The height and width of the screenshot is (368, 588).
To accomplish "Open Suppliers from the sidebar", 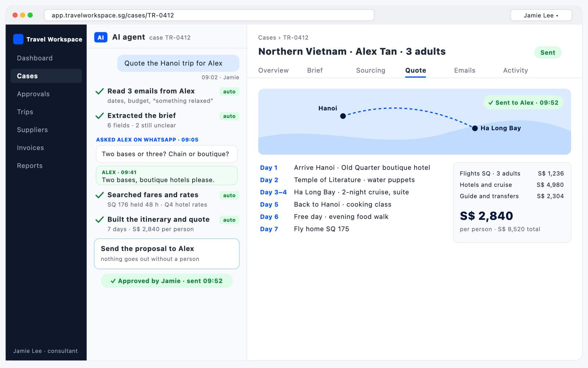I will coord(46,130).
